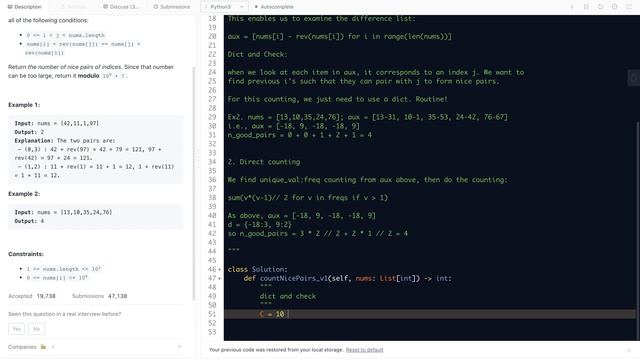
Task: Click the 'n_good_pairs = 0 + 0 + 1' line
Action: tap(300, 135)
